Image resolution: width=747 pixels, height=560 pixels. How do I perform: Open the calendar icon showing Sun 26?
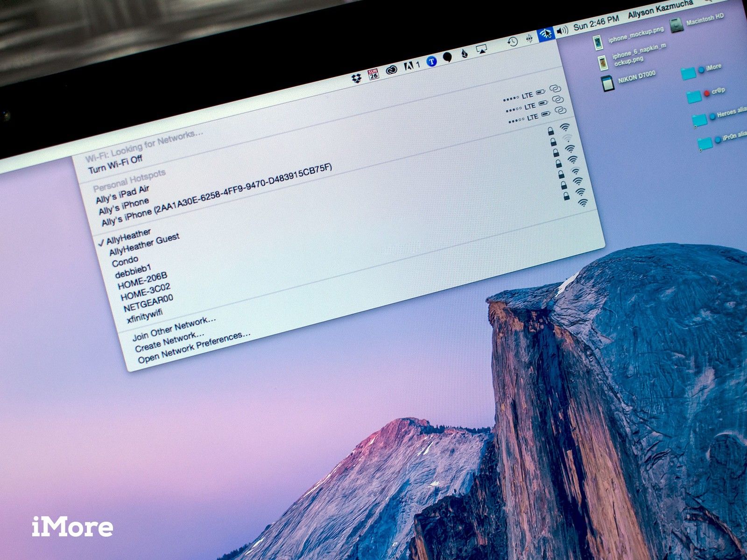click(x=373, y=74)
